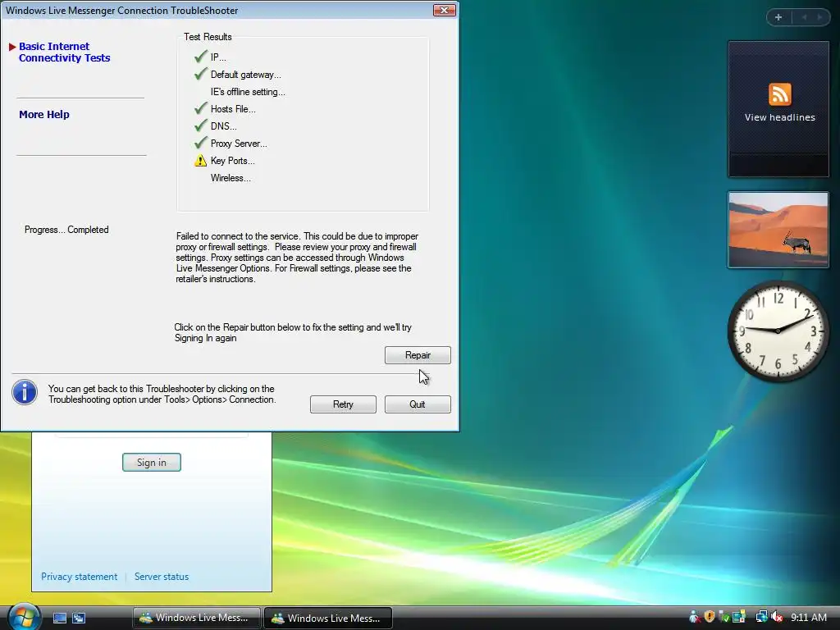Click the Switch between windows quick launch icon
Image resolution: width=840 pixels, height=630 pixels.
pyautogui.click(x=79, y=619)
